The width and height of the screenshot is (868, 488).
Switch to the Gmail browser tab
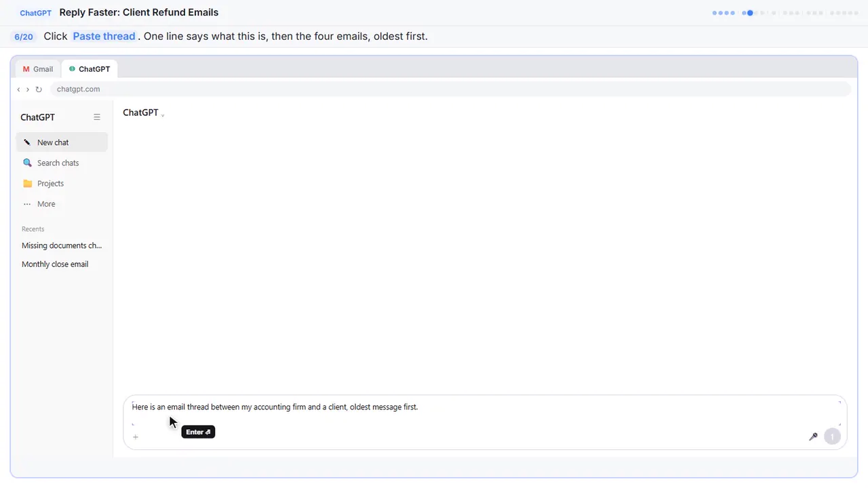(x=38, y=69)
